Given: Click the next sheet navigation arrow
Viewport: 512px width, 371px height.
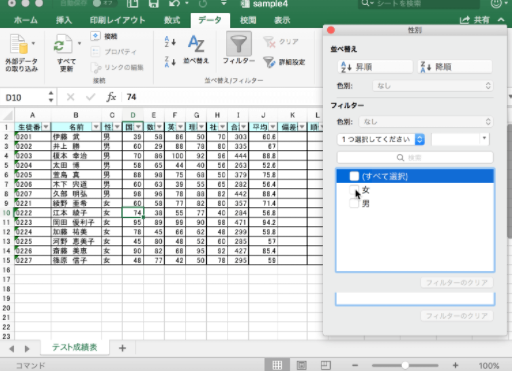Looking at the screenshot, I should pyautogui.click(x=27, y=349).
